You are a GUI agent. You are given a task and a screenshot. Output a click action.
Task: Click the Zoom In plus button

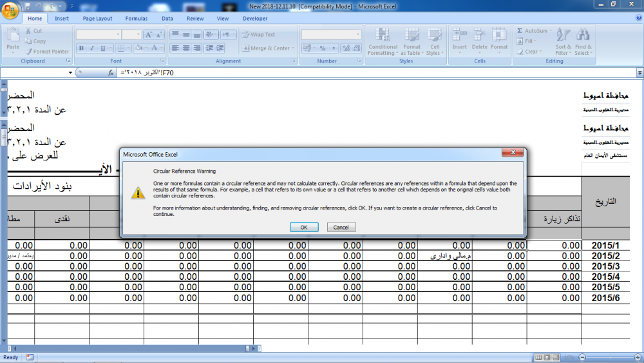pos(638,358)
